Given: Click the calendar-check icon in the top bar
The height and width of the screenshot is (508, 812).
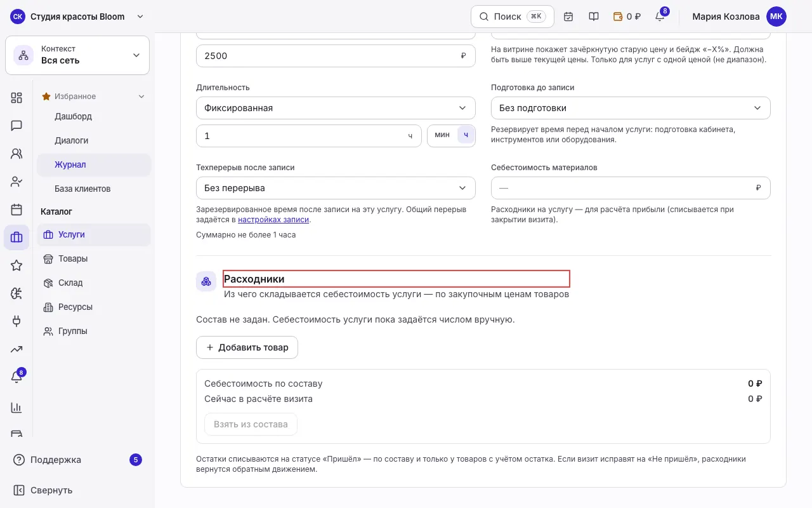Looking at the screenshot, I should [568, 17].
